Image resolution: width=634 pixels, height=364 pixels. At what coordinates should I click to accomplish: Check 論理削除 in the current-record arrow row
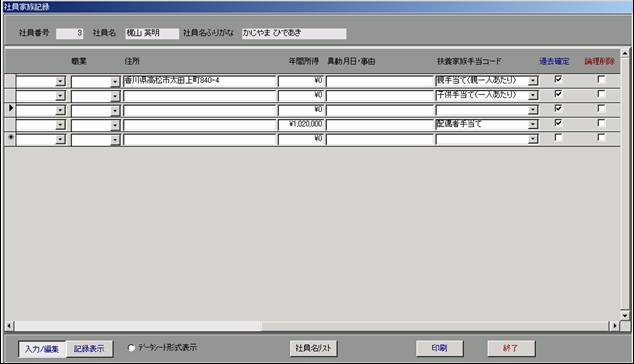pyautogui.click(x=601, y=108)
